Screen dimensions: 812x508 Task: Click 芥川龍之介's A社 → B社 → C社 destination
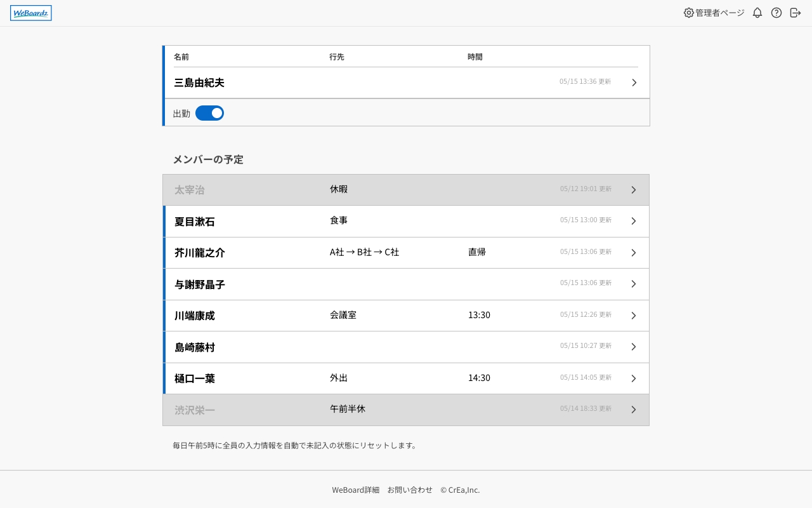(x=364, y=252)
